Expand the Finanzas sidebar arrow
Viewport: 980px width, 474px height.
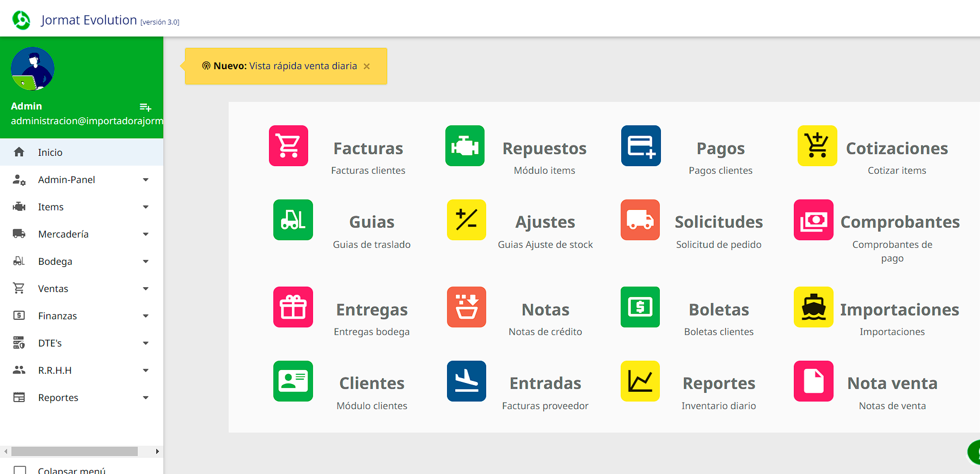coord(145,316)
